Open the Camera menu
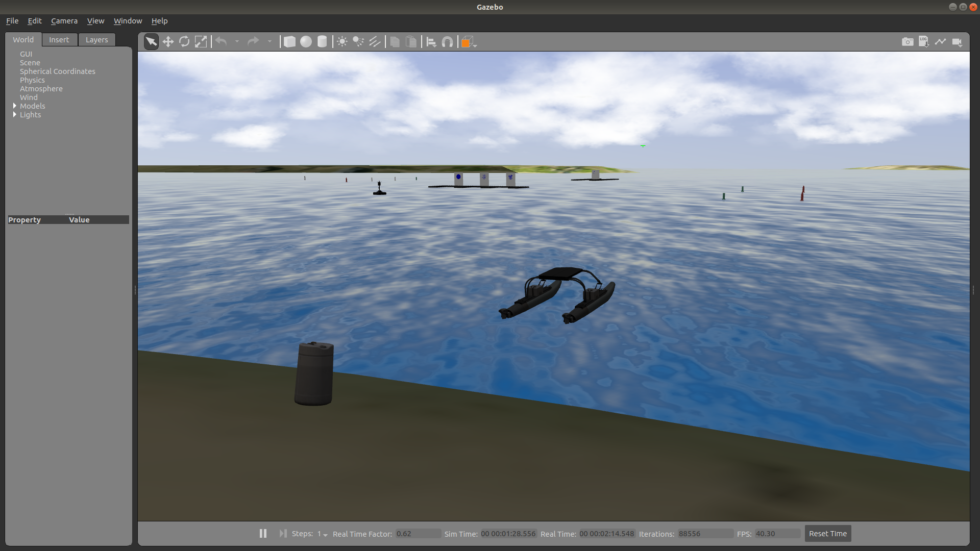The width and height of the screenshot is (980, 551). (64, 21)
